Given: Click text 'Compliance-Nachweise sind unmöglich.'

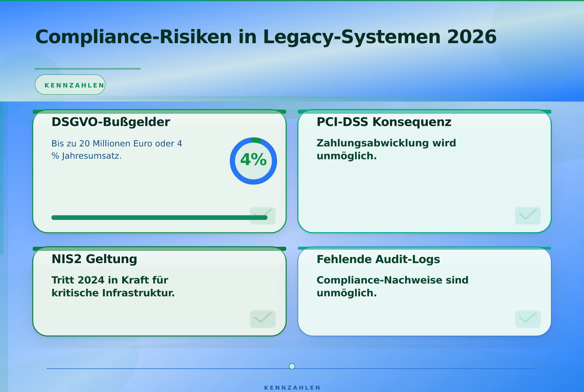Looking at the screenshot, I should click(x=392, y=286).
